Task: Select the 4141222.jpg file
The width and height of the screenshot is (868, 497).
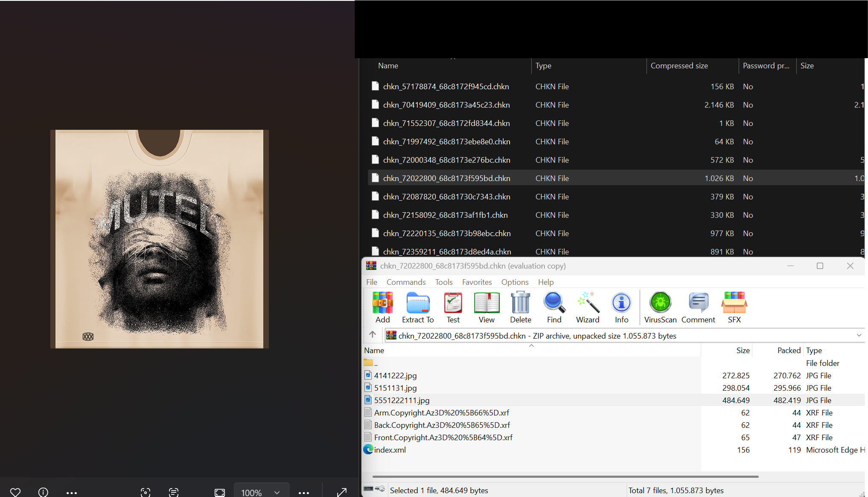Action: [x=395, y=376]
